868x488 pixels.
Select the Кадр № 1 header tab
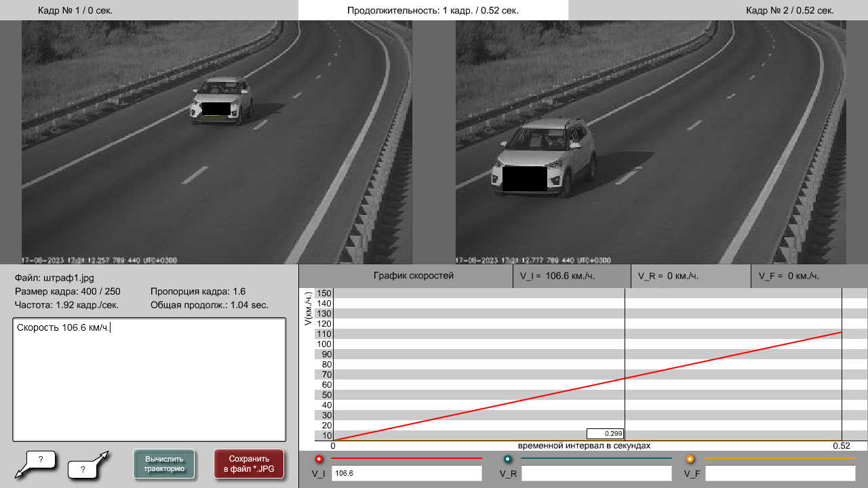[75, 10]
